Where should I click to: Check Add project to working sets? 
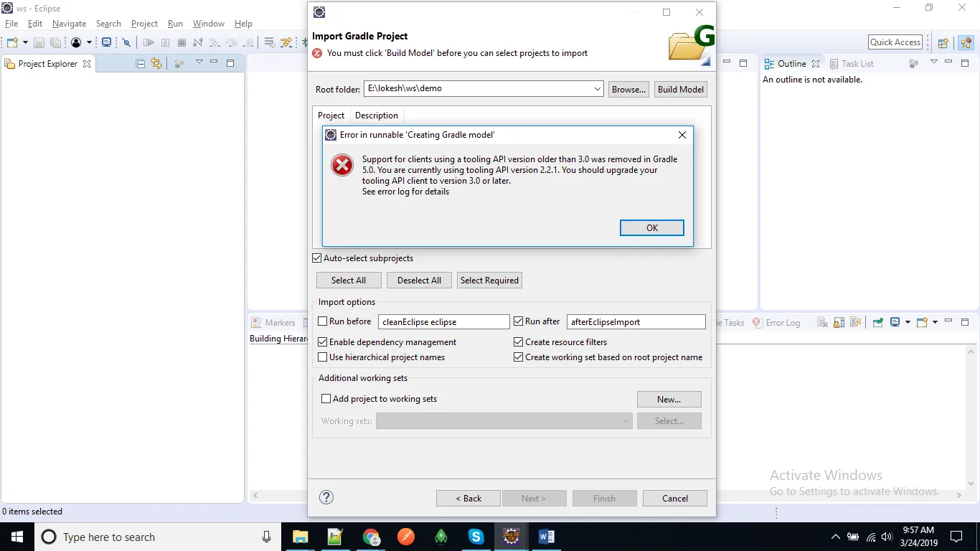point(326,399)
